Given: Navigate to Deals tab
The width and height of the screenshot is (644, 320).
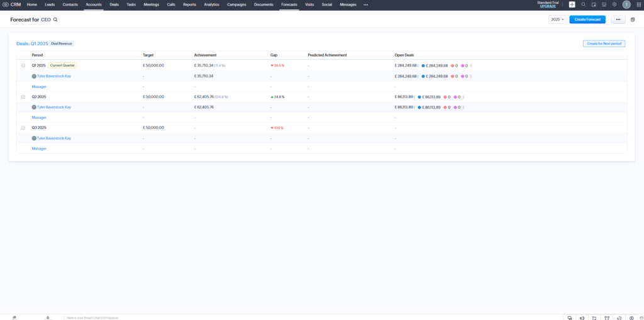Looking at the screenshot, I should point(114,4).
